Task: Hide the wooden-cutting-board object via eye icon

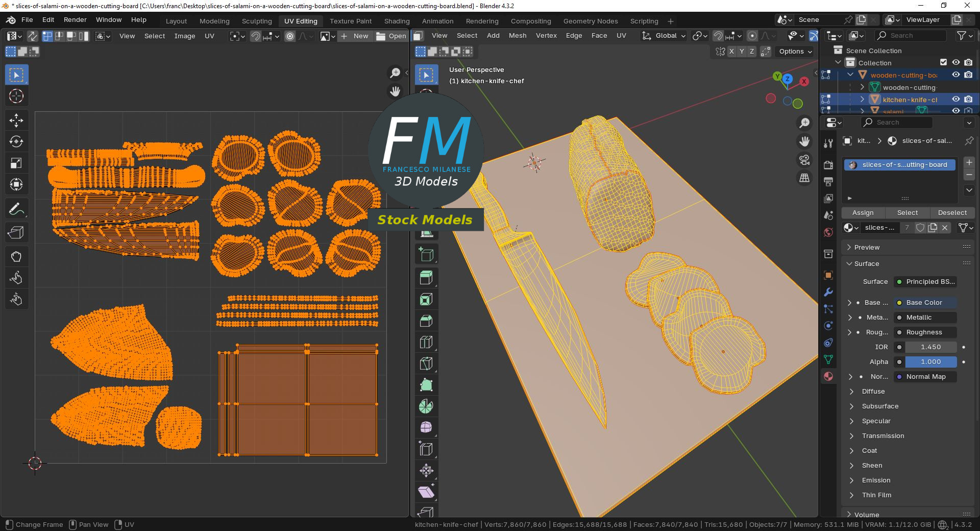Action: point(956,75)
